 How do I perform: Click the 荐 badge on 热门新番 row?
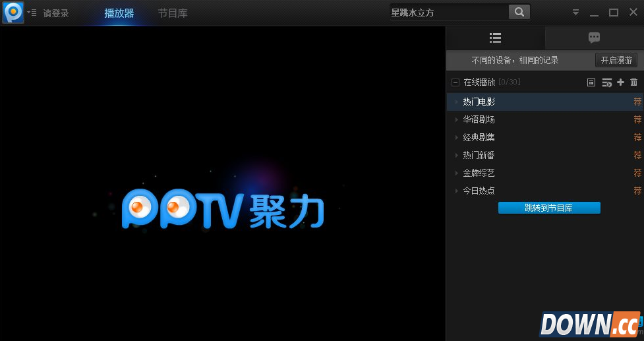point(637,155)
